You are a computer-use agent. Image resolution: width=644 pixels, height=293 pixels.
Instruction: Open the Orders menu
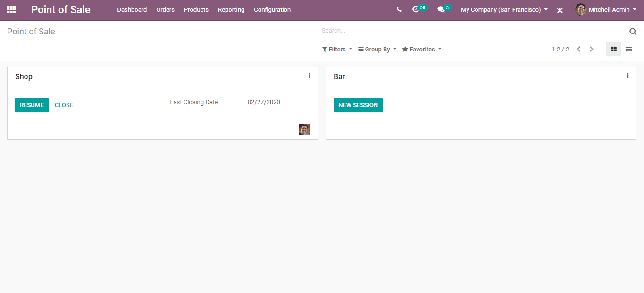tap(166, 9)
